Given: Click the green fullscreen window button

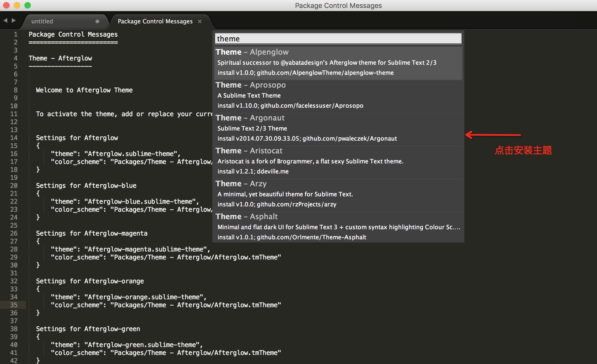Looking at the screenshot, I should 28,5.
